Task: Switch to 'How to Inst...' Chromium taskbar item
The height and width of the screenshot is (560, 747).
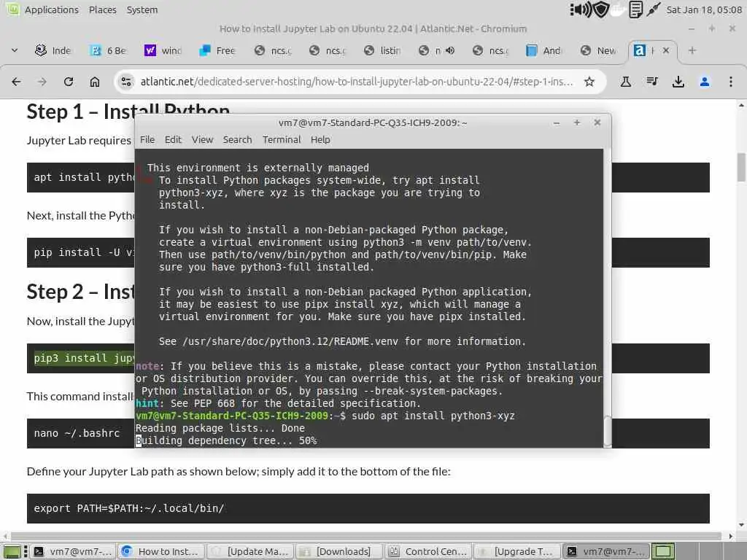Action: (161, 551)
